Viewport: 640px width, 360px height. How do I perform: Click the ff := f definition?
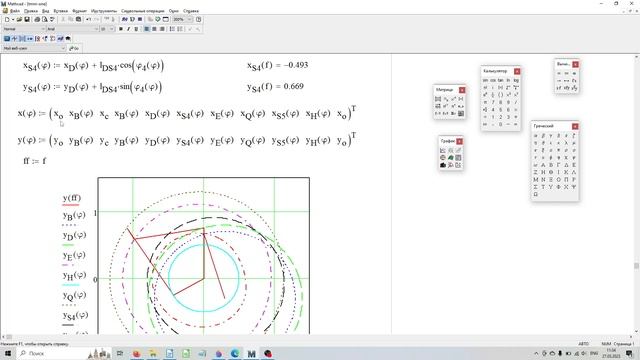pyautogui.click(x=35, y=161)
